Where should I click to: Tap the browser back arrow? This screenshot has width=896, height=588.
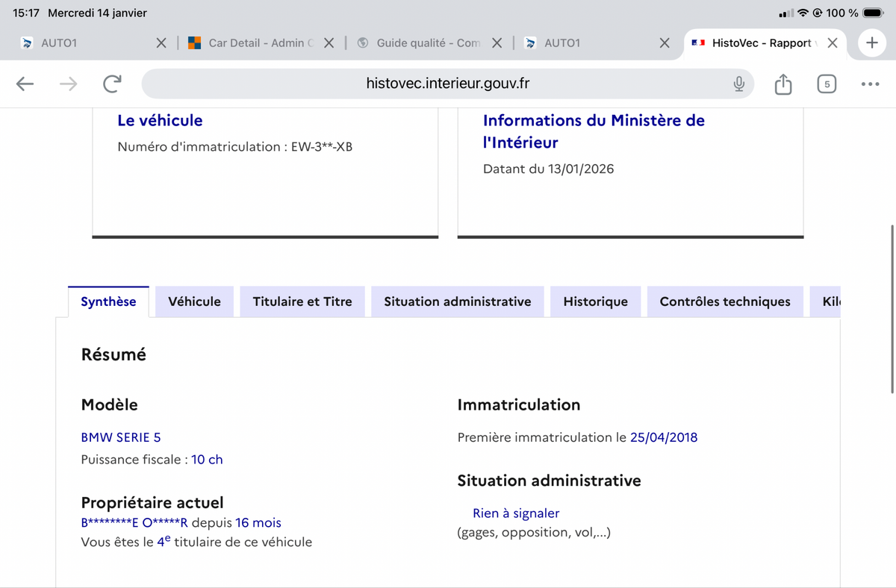click(25, 84)
